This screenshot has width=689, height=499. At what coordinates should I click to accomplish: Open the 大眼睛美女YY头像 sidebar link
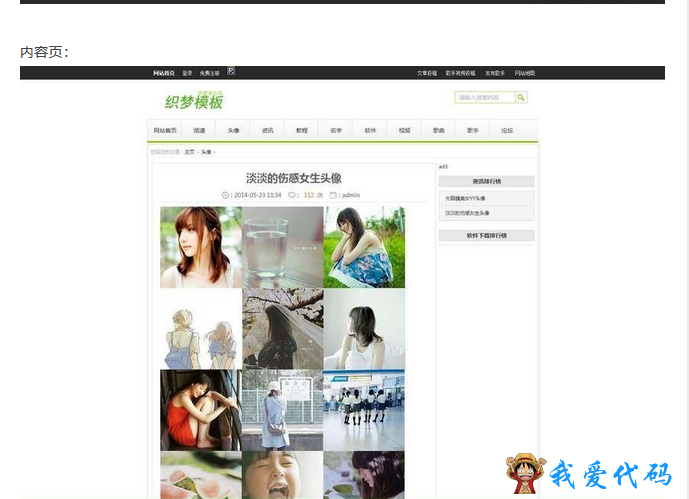click(465, 199)
